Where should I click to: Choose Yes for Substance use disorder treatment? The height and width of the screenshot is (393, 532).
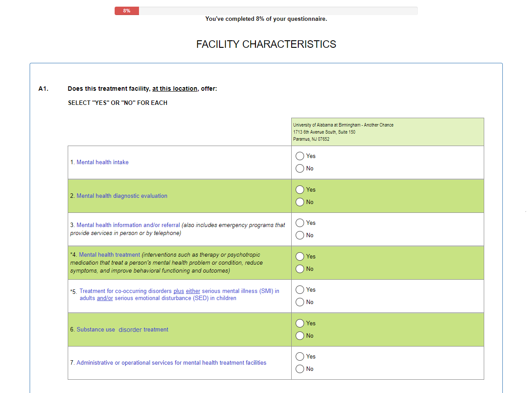pyautogui.click(x=300, y=323)
